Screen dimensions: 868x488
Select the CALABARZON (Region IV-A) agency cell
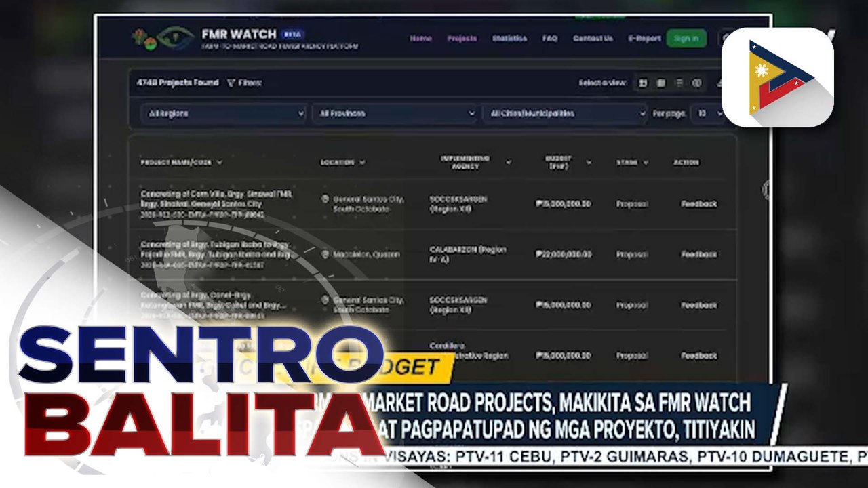click(x=468, y=254)
